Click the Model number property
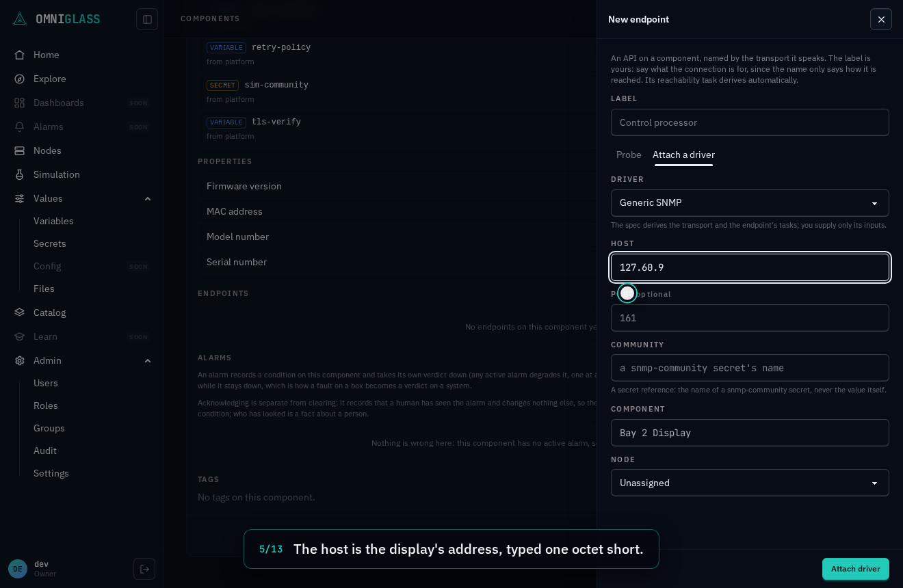903x588 pixels. (398, 237)
